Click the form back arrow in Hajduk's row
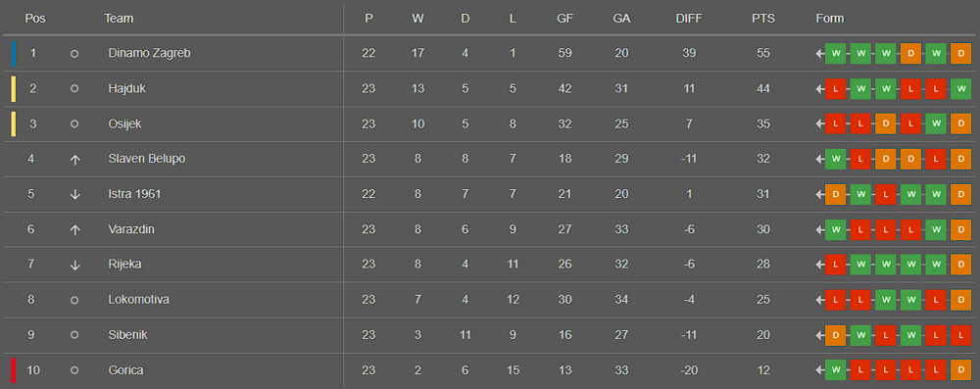Screen dimensions: 980x389 pyautogui.click(x=819, y=89)
